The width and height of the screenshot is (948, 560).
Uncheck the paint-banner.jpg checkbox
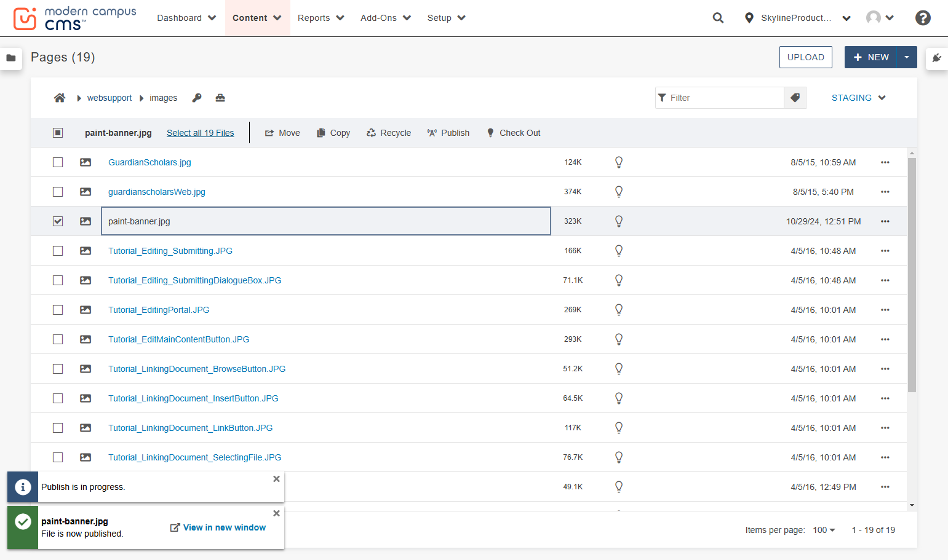[x=58, y=221]
